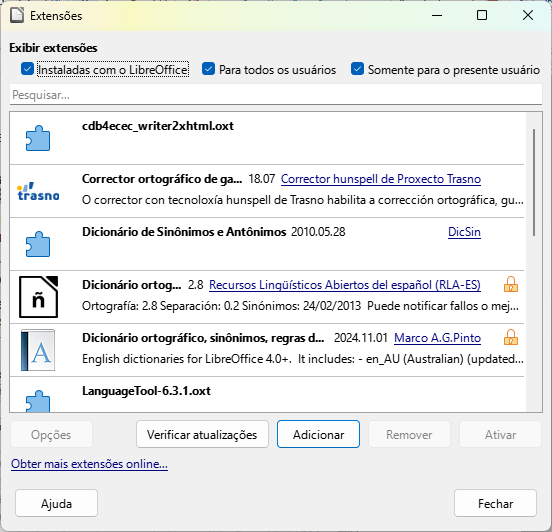This screenshot has width=552, height=532.
Task: Click the lock icon on Marco A.G.Pinto row
Action: pos(511,337)
